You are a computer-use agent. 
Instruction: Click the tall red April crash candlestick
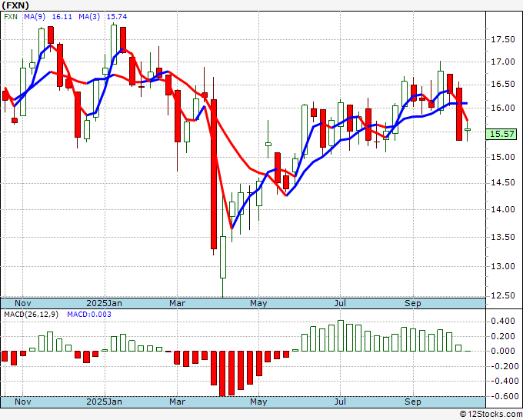(x=214, y=174)
